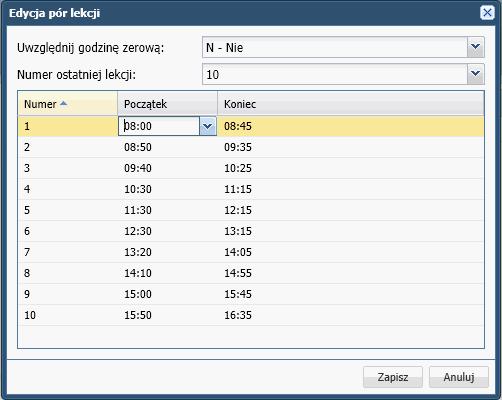Save changes with Zapisz button

(x=393, y=377)
